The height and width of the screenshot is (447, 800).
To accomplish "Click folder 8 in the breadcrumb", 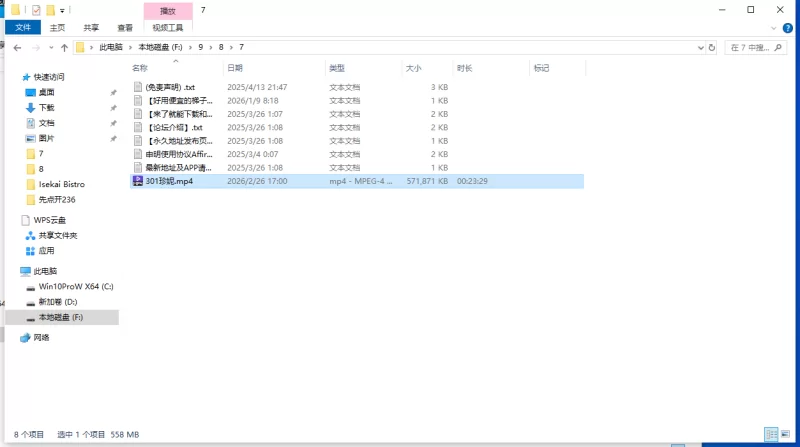I will click(x=221, y=47).
